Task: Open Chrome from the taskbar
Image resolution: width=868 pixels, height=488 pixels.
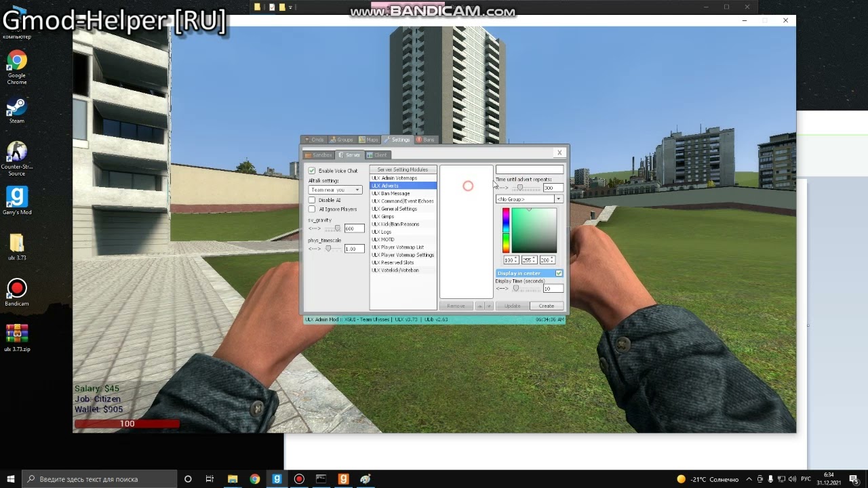Action: (255, 479)
